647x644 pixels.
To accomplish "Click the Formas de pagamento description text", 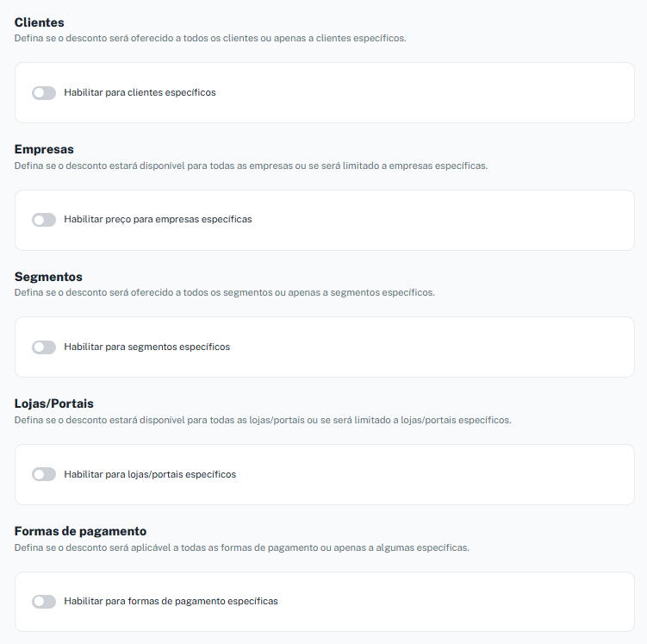I will [242, 547].
